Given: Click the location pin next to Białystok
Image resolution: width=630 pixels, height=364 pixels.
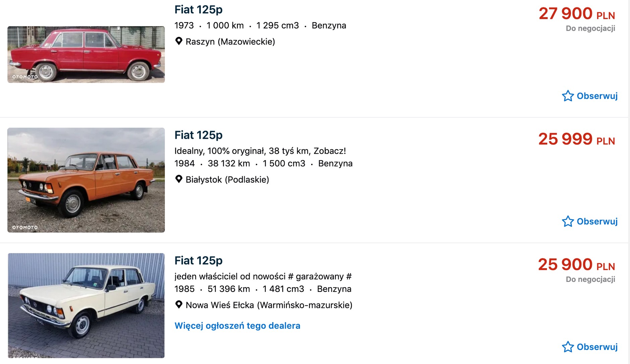Looking at the screenshot, I should 179,180.
